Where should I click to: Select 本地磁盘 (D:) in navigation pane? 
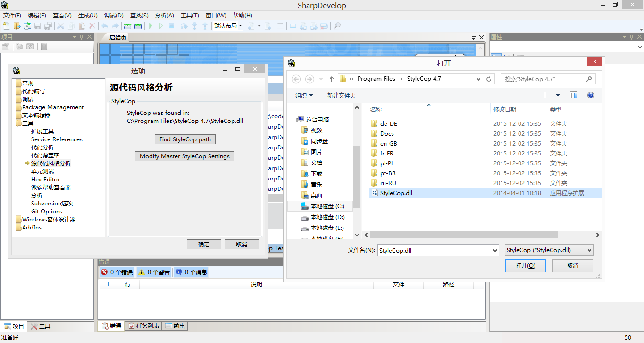327,217
